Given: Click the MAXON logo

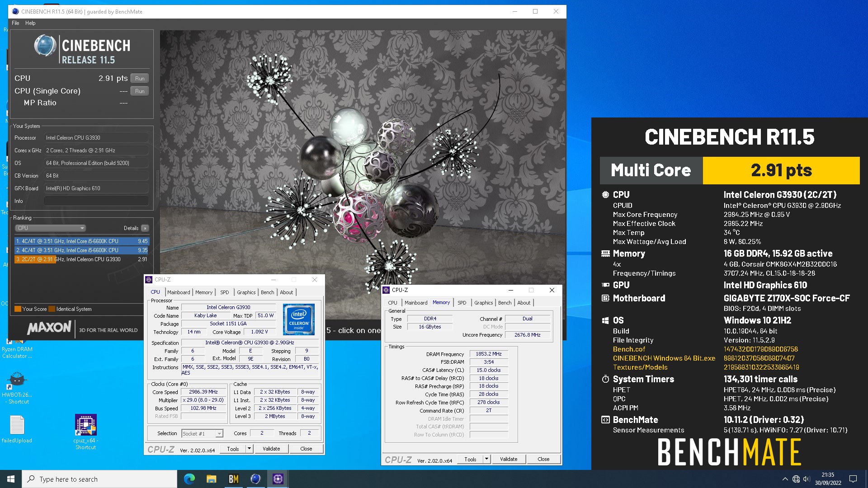Looking at the screenshot, I should (49, 328).
